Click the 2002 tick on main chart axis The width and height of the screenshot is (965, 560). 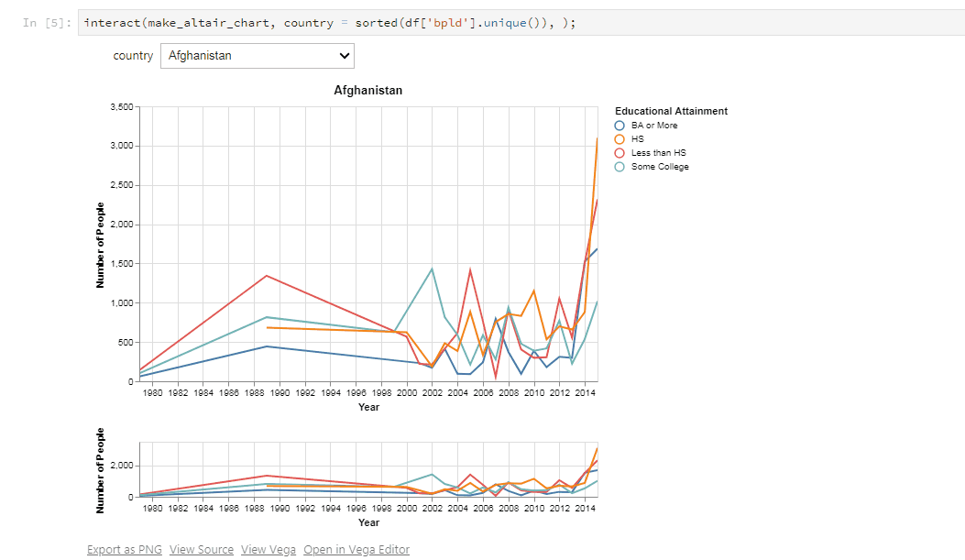[x=432, y=392]
